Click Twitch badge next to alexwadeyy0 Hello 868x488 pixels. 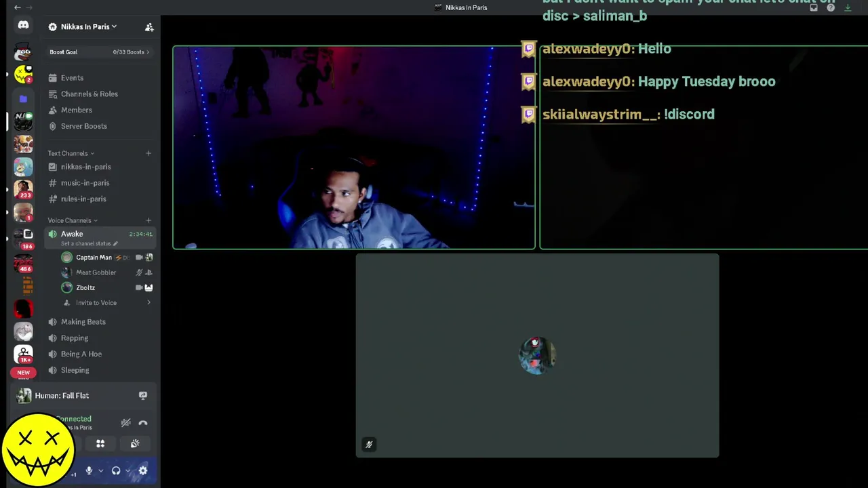pos(529,49)
